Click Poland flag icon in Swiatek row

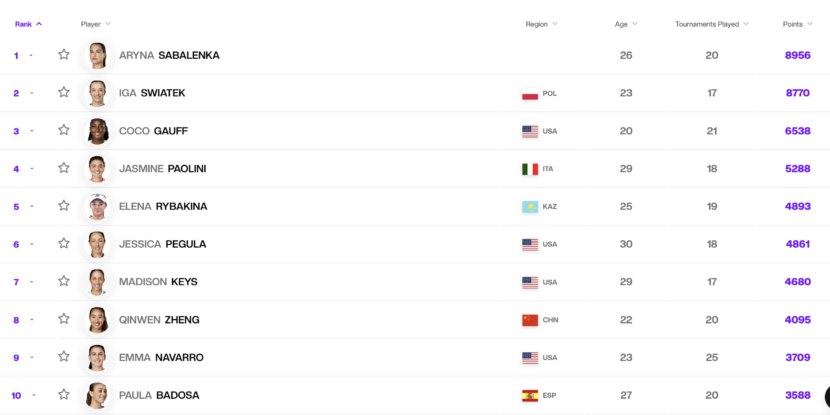[530, 94]
